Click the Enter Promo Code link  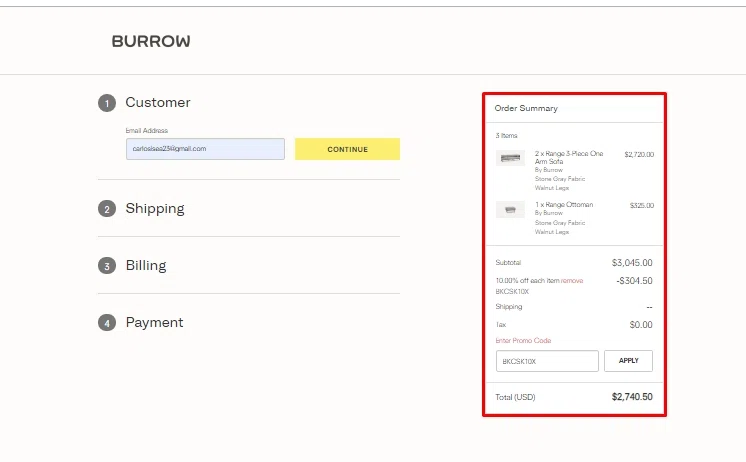click(x=523, y=341)
